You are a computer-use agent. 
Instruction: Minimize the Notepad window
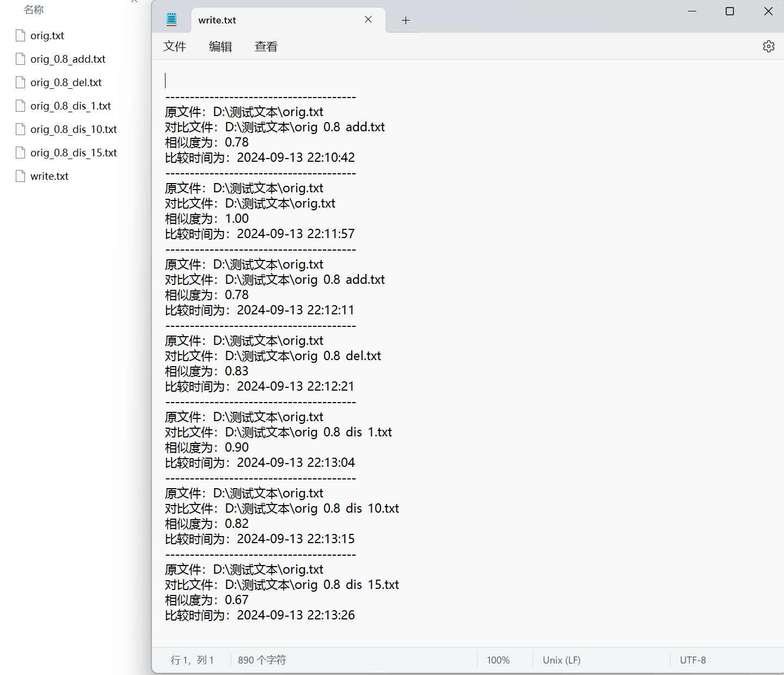click(x=693, y=11)
